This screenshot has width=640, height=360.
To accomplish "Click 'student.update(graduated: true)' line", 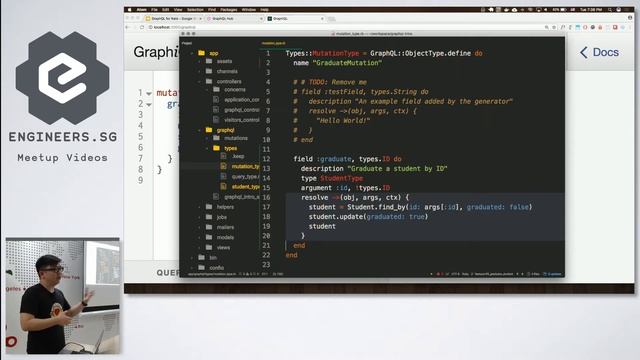I will click(x=368, y=217).
